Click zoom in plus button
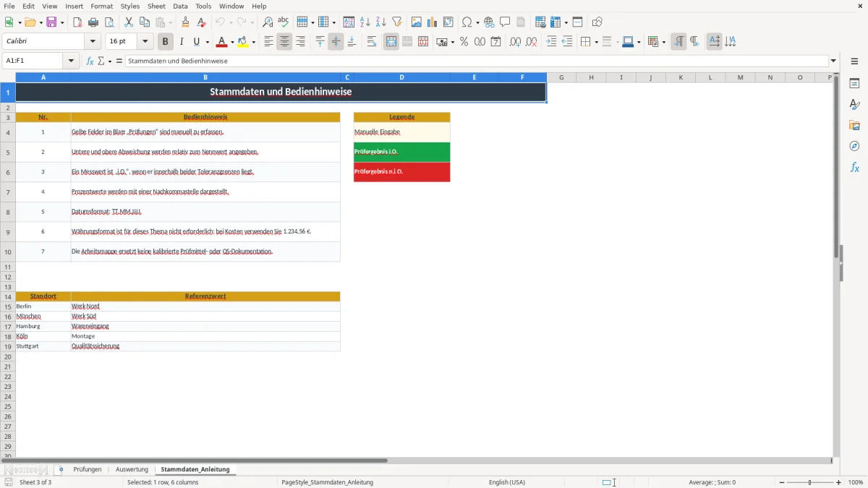The width and height of the screenshot is (868, 488). click(x=838, y=482)
